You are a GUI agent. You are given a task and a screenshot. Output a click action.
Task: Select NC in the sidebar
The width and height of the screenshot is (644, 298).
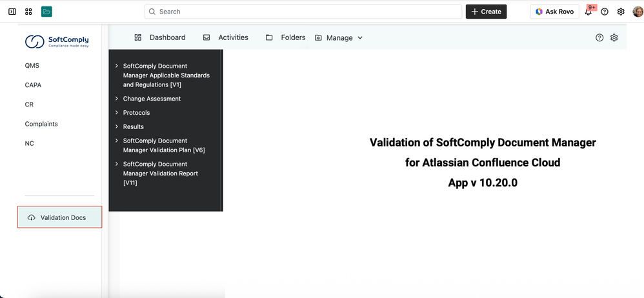(29, 144)
